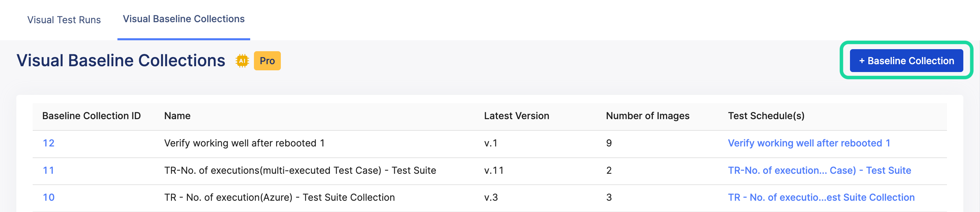
Task: Open the Verify working well after rebooted 1 schedule link
Action: [809, 143]
